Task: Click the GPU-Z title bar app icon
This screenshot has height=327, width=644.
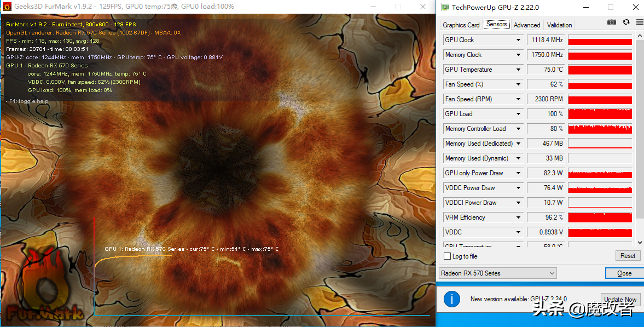Action: [445, 7]
